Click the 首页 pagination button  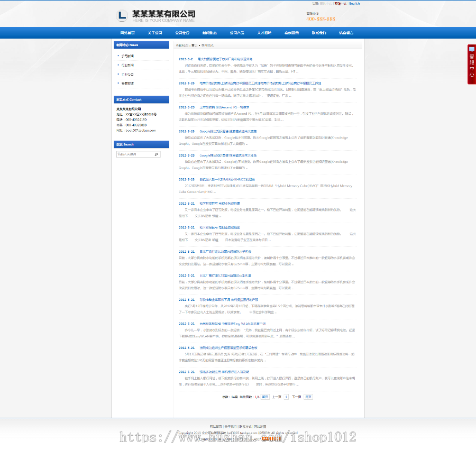(x=265, y=397)
